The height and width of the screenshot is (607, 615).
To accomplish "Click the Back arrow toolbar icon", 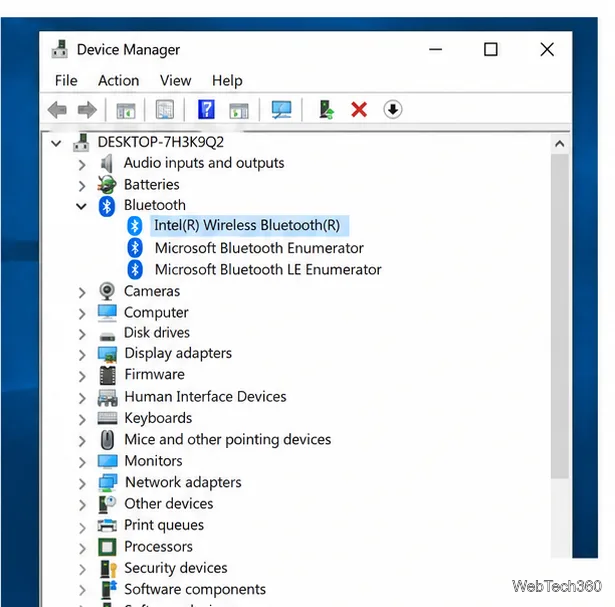I will click(57, 110).
